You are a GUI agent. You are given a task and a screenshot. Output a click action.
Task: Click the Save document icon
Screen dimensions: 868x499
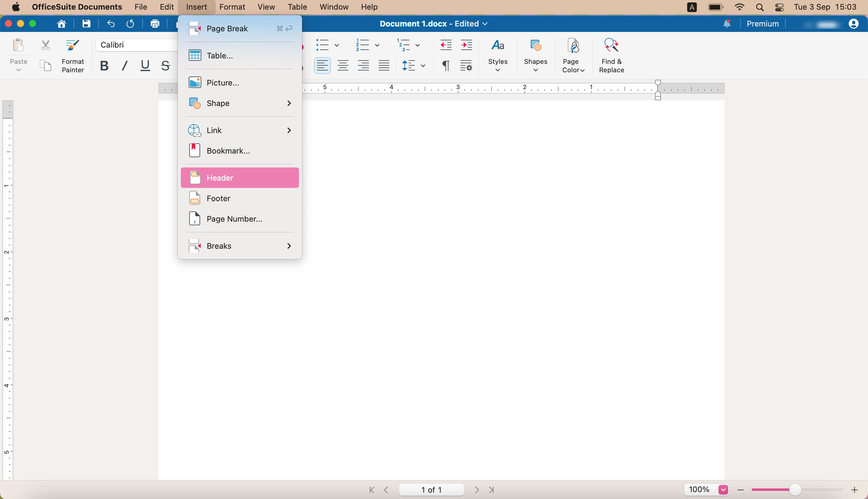click(86, 24)
